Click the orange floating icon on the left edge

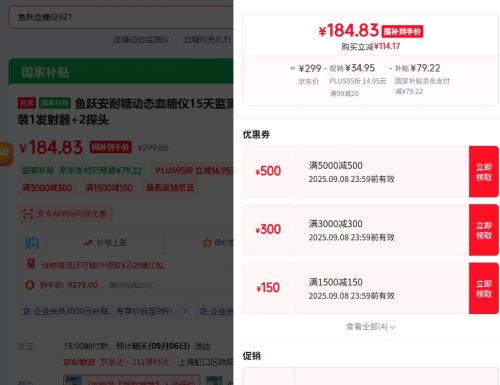click(6, 153)
